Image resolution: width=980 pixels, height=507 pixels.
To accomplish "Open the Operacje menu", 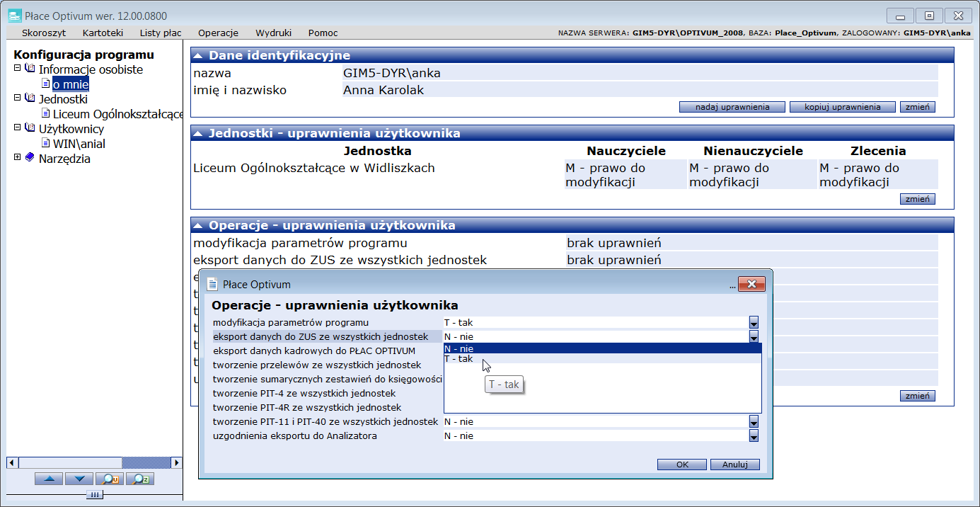I will 218,33.
